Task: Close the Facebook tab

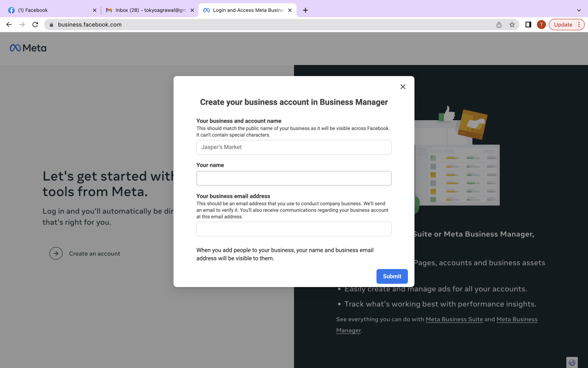Action: click(95, 10)
